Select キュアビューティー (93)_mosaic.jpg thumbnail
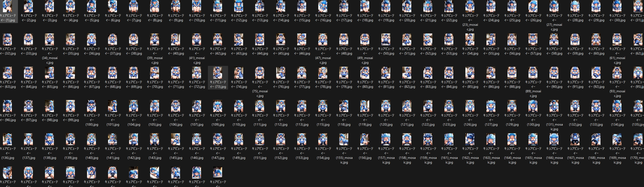Viewport: 644px width, 187px height. click(617, 73)
